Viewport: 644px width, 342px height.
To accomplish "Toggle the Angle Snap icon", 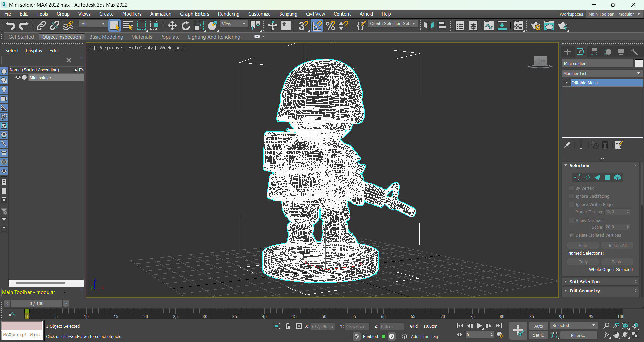I will click(x=317, y=26).
